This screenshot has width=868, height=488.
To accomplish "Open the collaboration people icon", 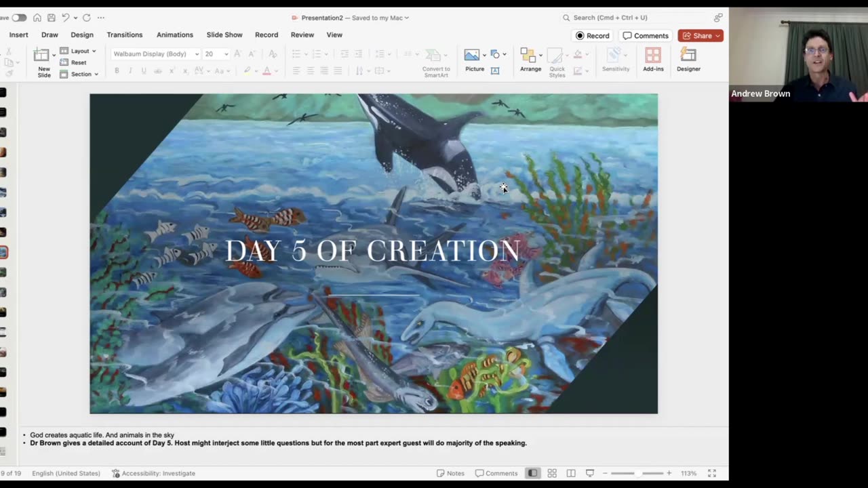I will point(718,18).
